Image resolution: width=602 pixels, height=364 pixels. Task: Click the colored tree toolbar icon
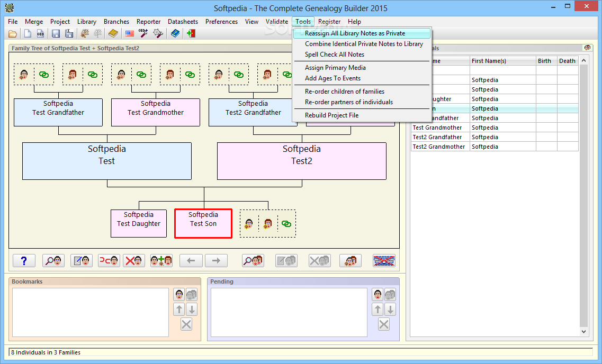click(85, 34)
